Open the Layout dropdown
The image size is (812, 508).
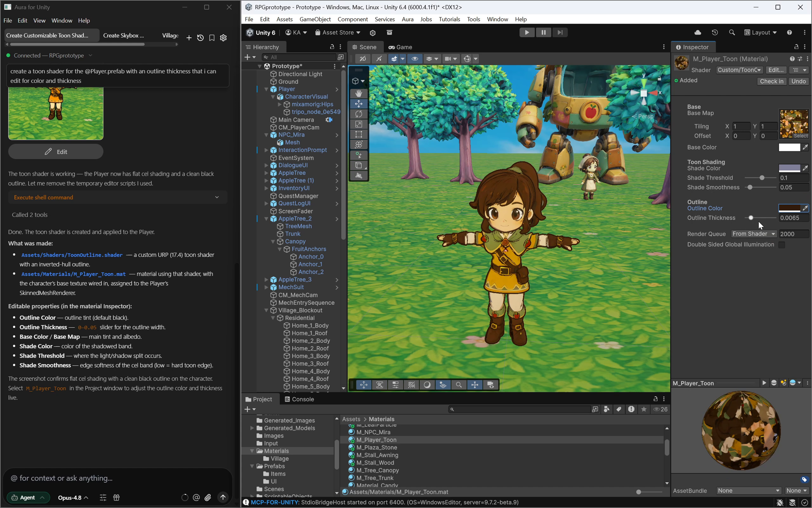(x=761, y=32)
